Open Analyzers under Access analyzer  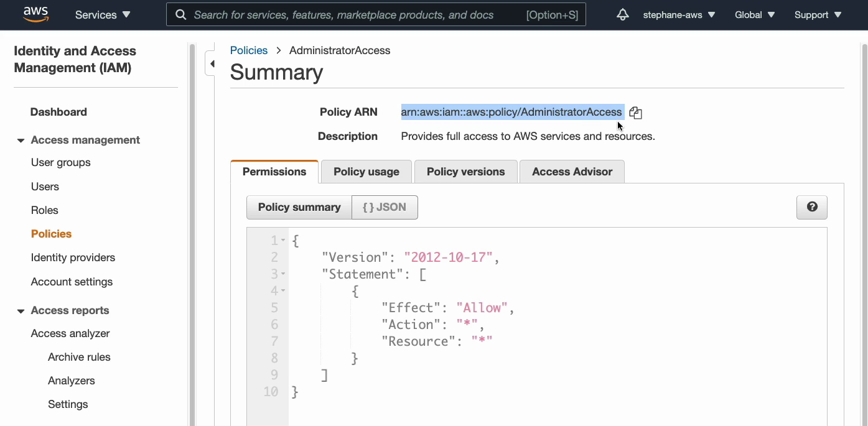tap(72, 381)
